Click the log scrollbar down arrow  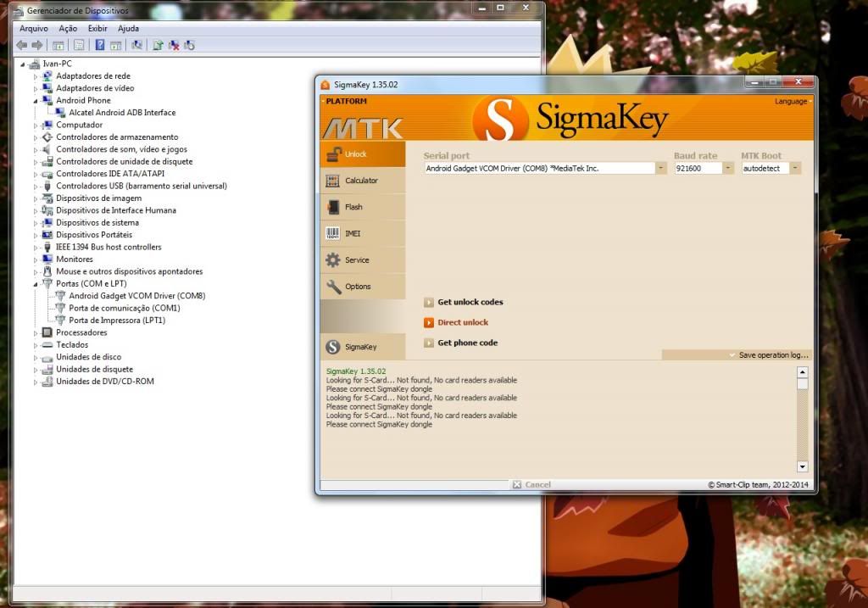click(802, 466)
